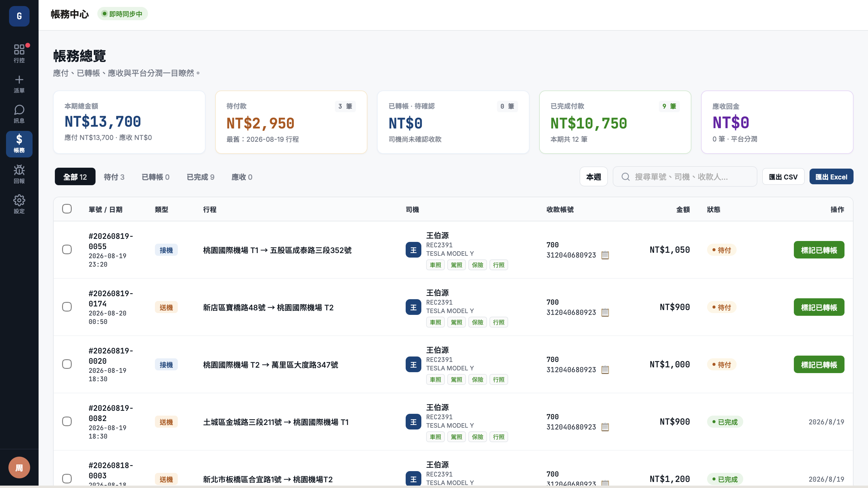This screenshot has width=868, height=488.
Task: Click 車照 tag in row #20260819-0055
Action: point(435,265)
